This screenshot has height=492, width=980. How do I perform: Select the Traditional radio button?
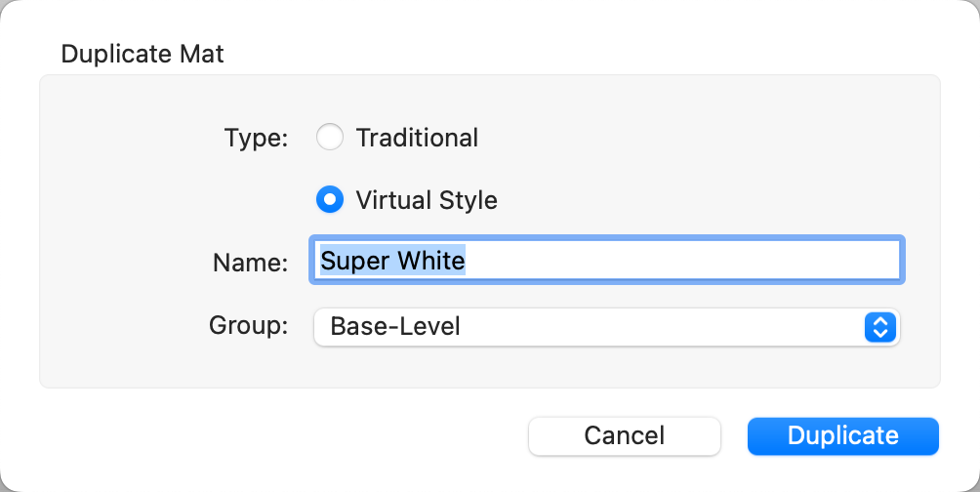point(330,138)
